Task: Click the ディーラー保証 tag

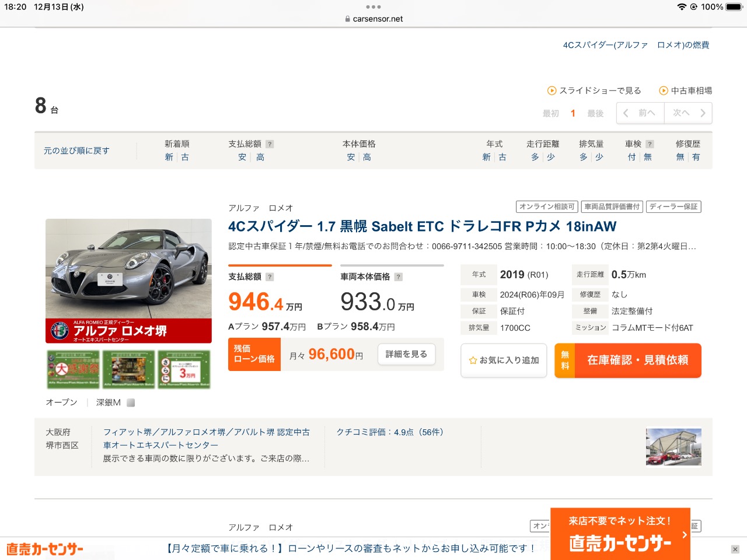Action: click(x=673, y=206)
